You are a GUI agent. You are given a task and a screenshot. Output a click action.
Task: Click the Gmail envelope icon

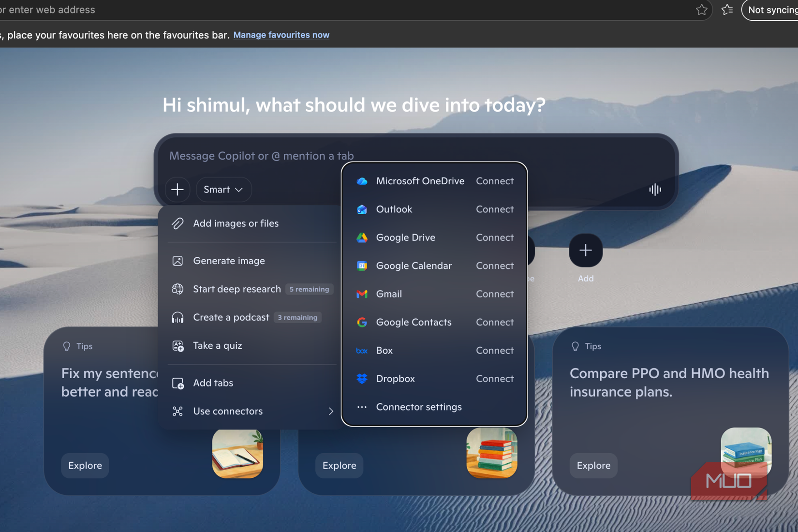pyautogui.click(x=362, y=294)
